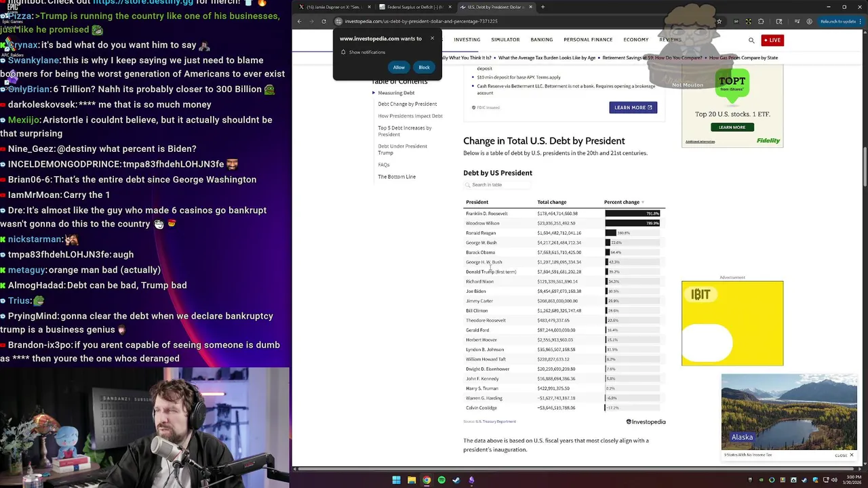Jump to Debt Under President Trump
868x488 pixels.
[x=402, y=149]
